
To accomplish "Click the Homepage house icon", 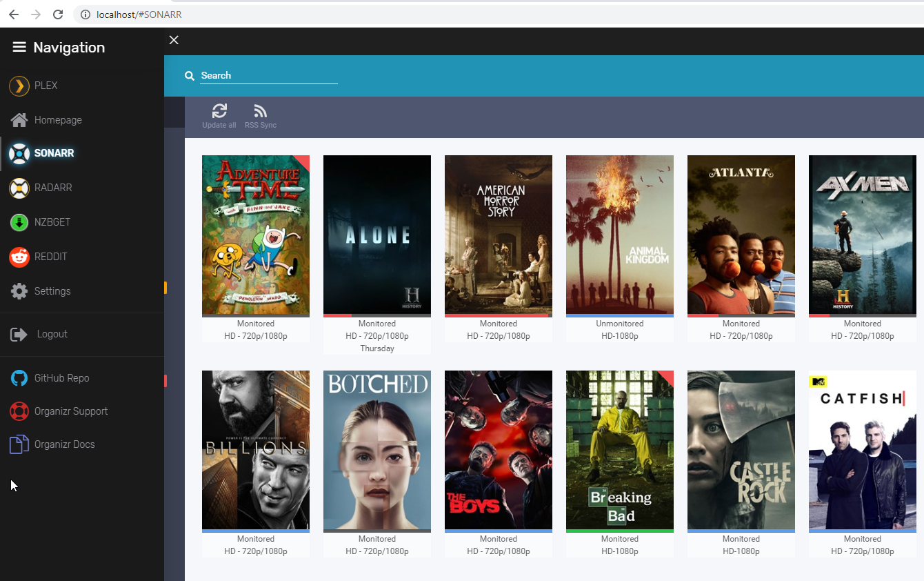I will tap(19, 120).
